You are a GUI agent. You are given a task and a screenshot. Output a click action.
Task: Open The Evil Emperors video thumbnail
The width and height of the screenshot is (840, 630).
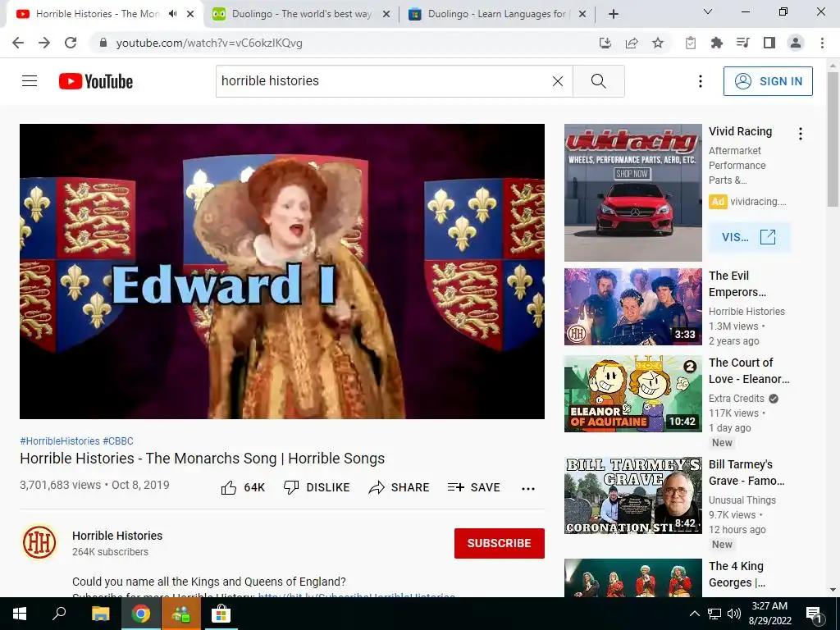(x=632, y=307)
